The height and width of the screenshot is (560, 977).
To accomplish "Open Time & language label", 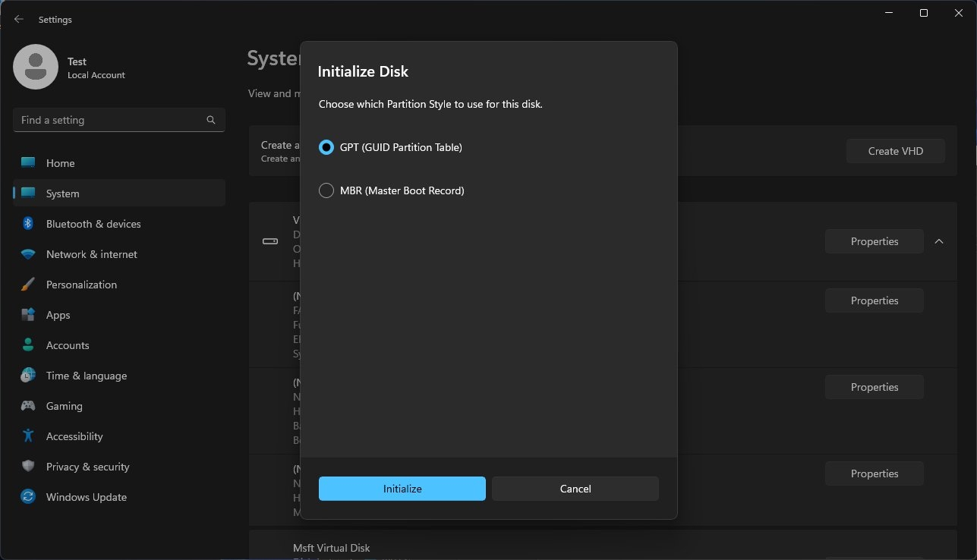I will (x=87, y=376).
